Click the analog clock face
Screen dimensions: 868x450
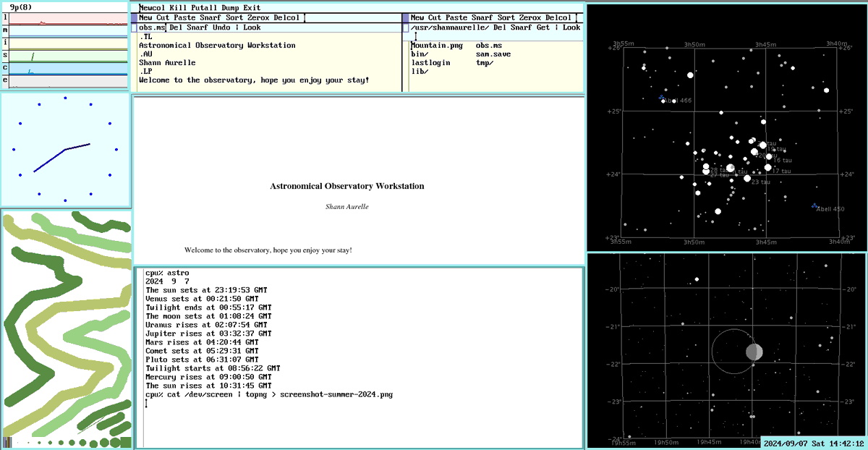65,150
